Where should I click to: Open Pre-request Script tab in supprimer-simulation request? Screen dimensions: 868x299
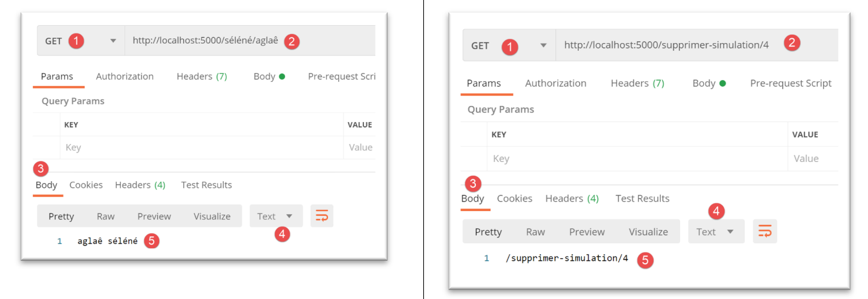point(790,83)
